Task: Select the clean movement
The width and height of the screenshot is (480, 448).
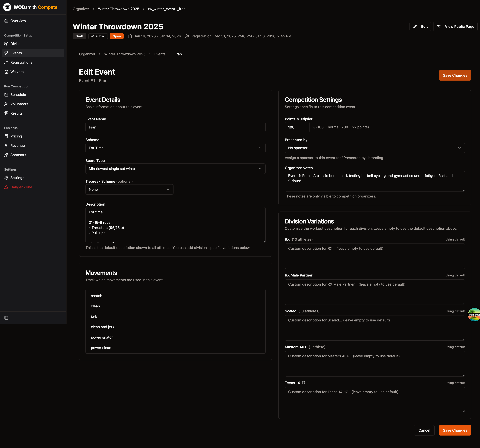Action: (x=175, y=306)
